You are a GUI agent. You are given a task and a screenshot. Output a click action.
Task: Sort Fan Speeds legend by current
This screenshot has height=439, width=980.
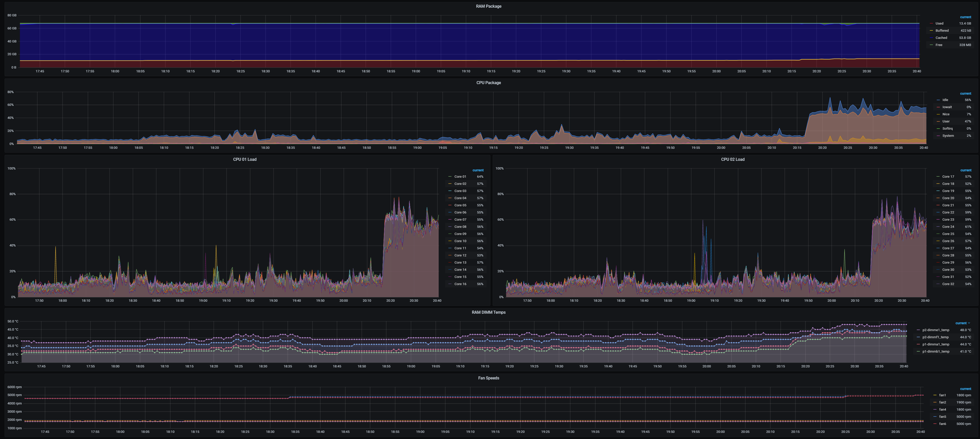click(965, 389)
